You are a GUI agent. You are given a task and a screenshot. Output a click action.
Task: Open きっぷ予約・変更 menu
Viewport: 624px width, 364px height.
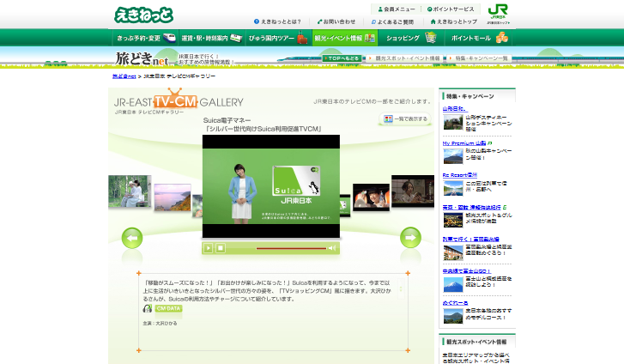tap(145, 38)
